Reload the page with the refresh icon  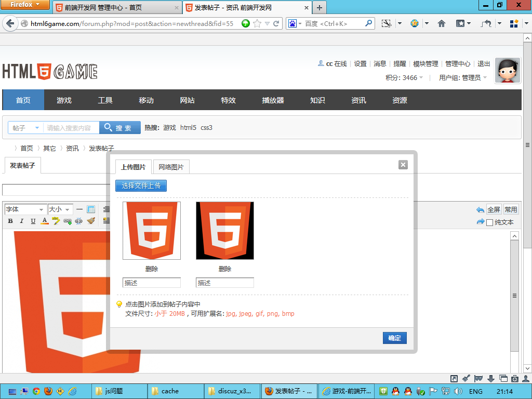276,23
